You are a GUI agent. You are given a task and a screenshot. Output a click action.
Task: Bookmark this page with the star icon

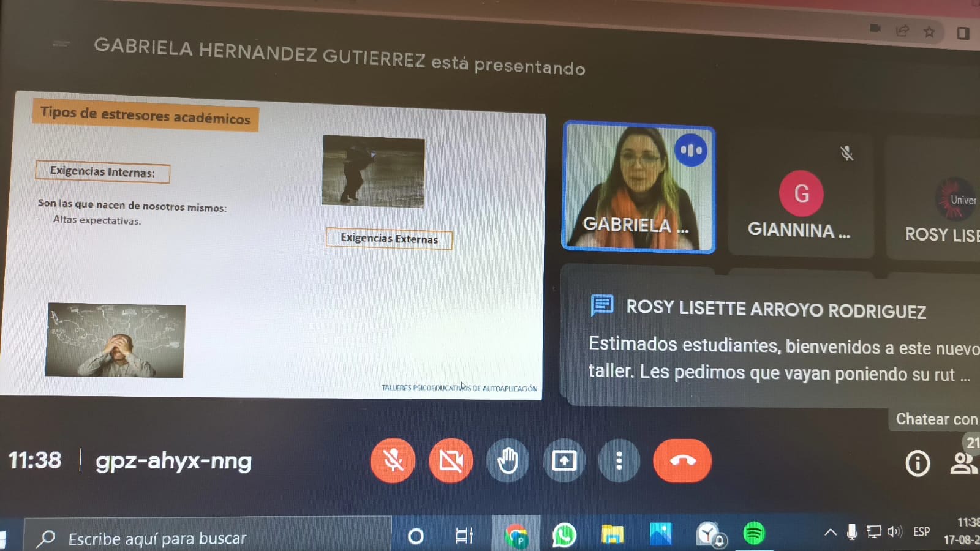929,32
